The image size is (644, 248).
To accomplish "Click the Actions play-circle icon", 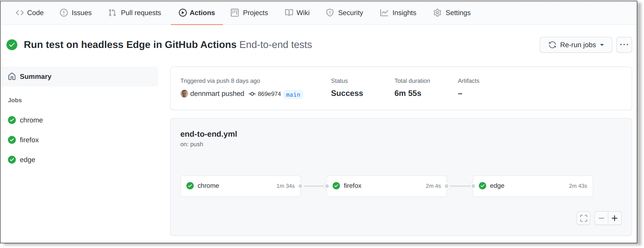I will 182,12.
